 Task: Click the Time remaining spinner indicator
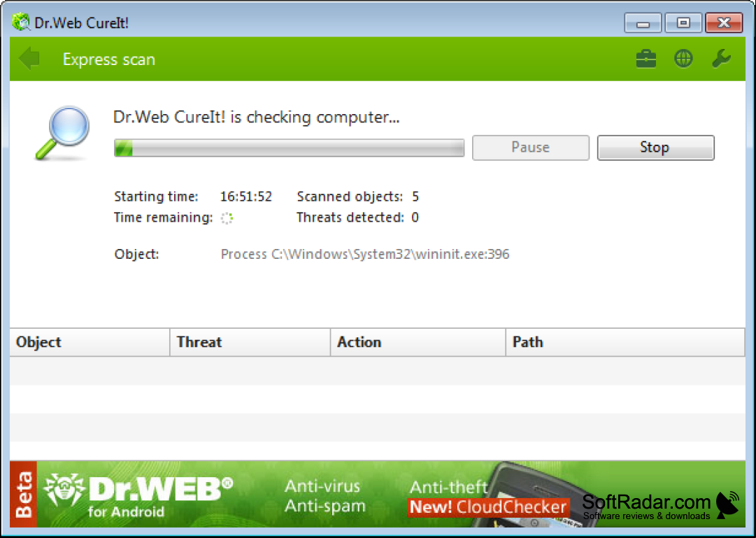pyautogui.click(x=227, y=218)
